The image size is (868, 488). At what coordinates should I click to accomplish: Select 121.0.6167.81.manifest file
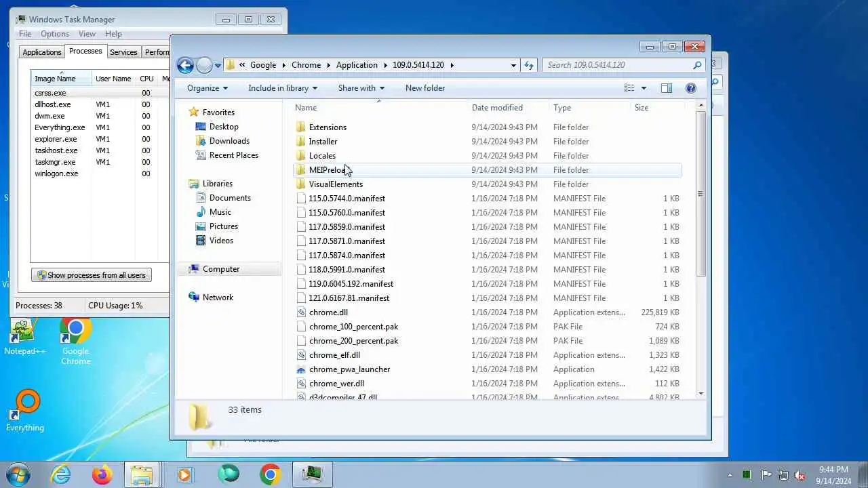coord(349,298)
